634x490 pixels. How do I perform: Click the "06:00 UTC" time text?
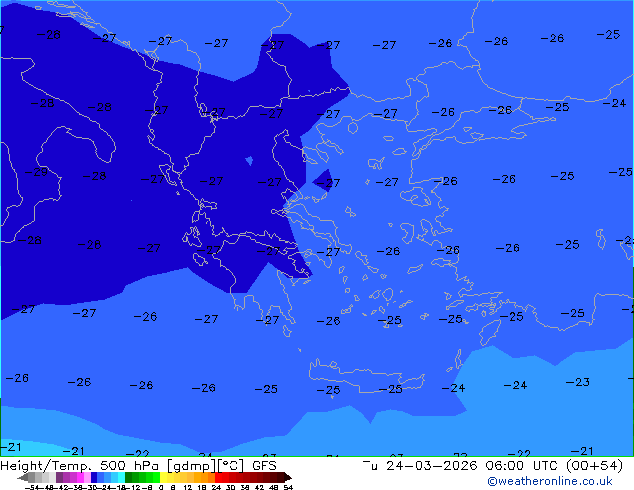(x=524, y=466)
